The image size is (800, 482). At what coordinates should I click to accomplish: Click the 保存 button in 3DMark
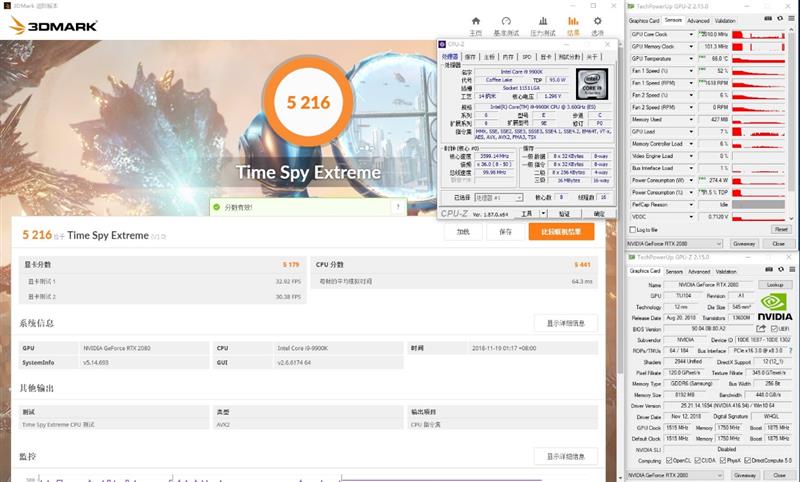(505, 232)
